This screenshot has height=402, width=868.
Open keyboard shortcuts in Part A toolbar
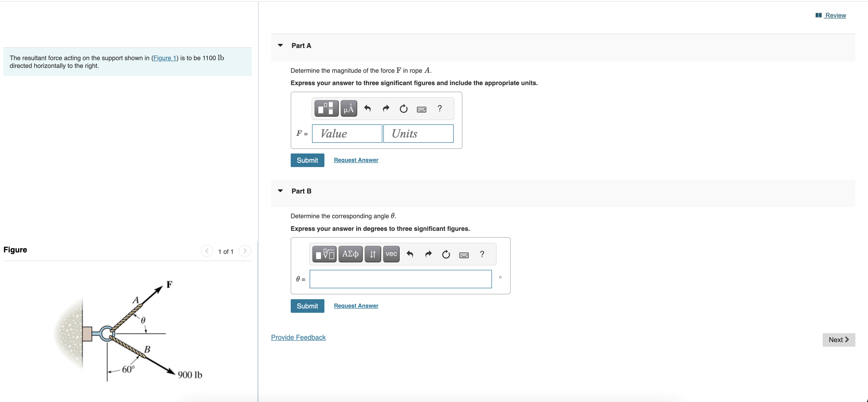click(421, 109)
